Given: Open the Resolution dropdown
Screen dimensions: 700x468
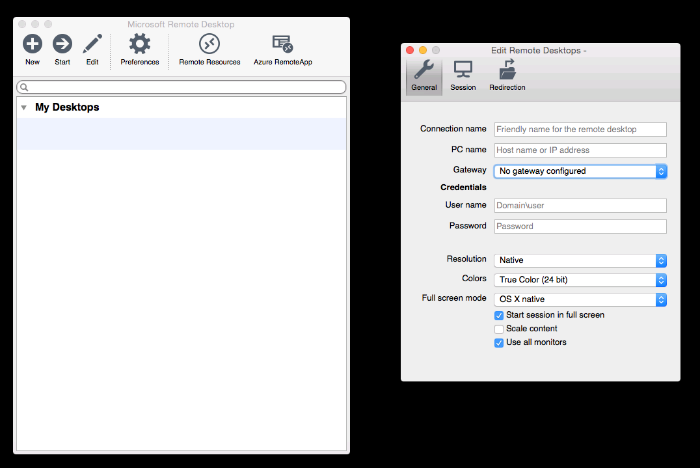Looking at the screenshot, I should [x=580, y=260].
